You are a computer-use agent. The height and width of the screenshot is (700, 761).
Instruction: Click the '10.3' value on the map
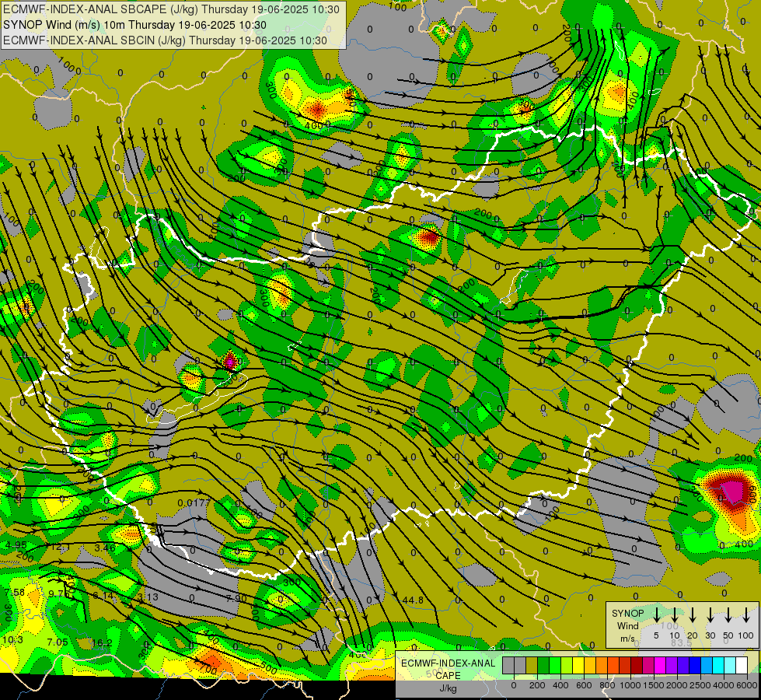(x=12, y=640)
